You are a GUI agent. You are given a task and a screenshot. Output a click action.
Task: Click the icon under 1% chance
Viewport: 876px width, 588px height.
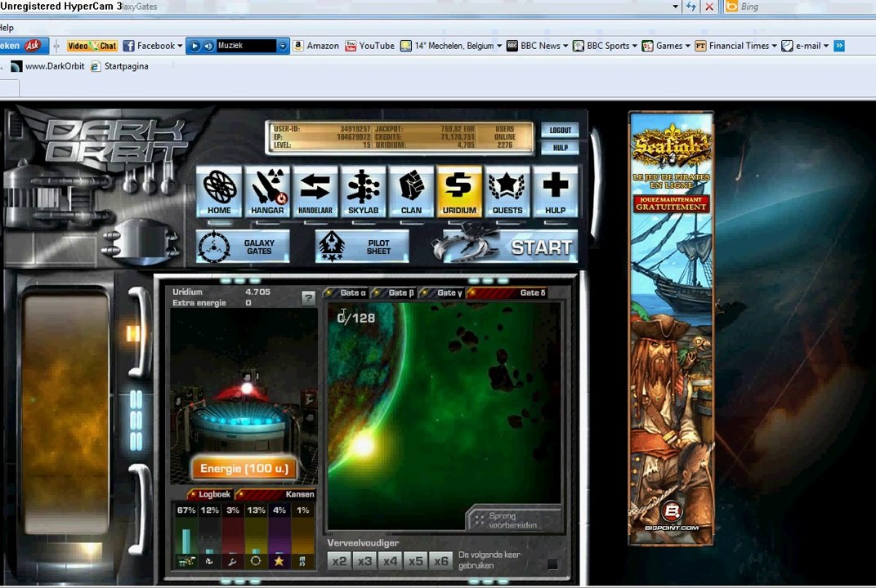[x=302, y=561]
